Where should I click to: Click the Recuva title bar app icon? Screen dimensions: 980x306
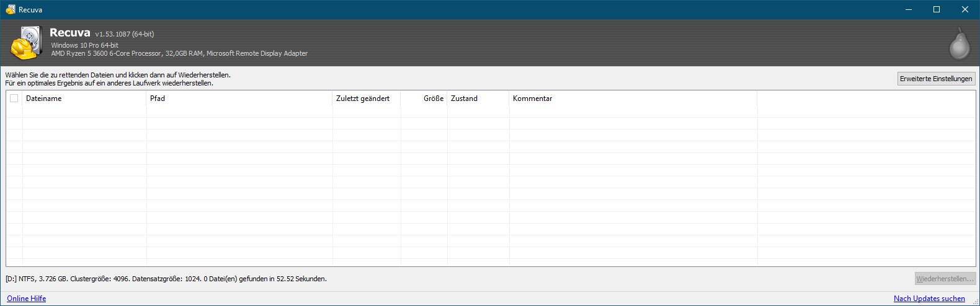(x=11, y=10)
